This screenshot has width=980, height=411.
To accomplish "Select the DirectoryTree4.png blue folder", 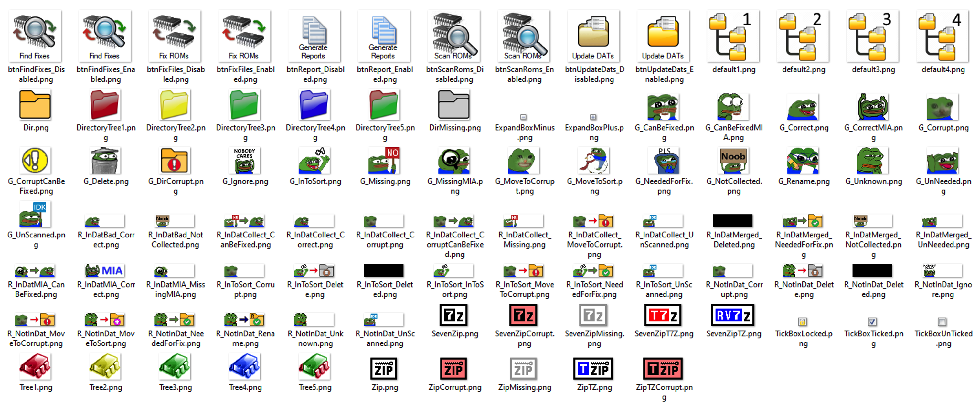I will pyautogui.click(x=314, y=105).
